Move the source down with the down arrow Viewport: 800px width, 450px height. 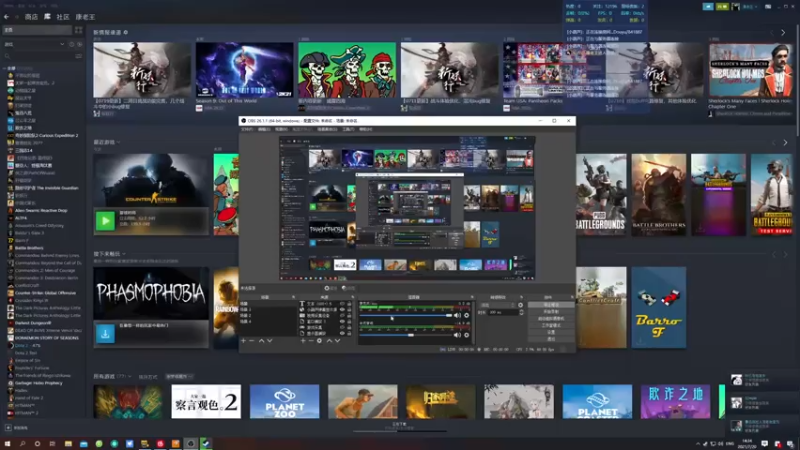tap(337, 340)
